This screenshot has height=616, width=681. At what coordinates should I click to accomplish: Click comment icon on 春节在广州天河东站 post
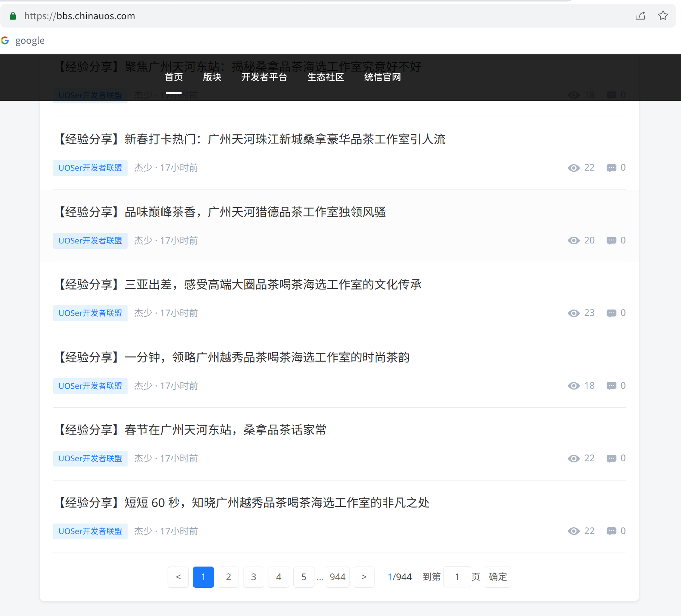coord(612,459)
